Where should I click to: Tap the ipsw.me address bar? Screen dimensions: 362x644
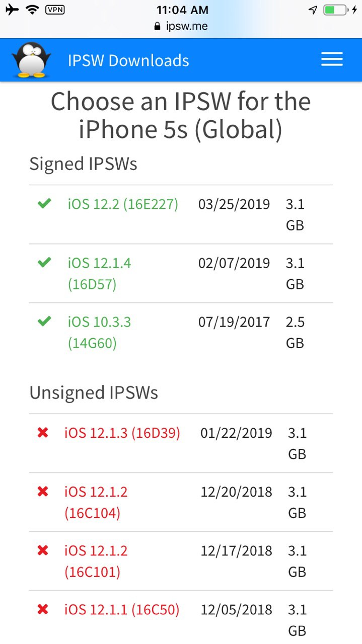181,26
